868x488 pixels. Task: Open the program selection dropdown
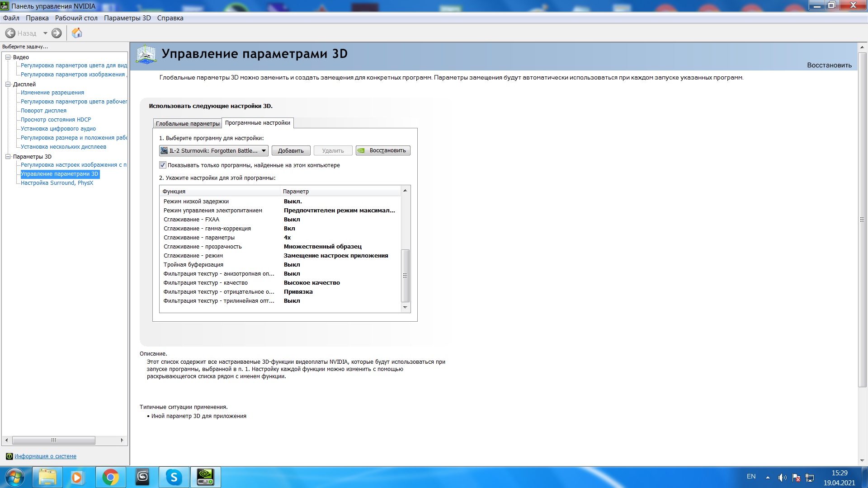[214, 150]
